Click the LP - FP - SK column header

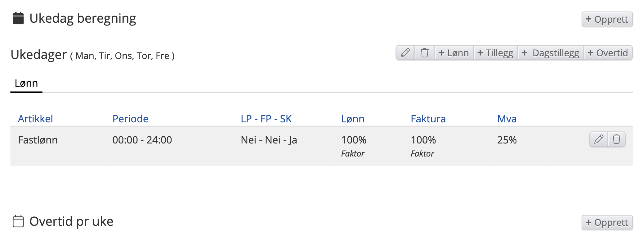(266, 119)
